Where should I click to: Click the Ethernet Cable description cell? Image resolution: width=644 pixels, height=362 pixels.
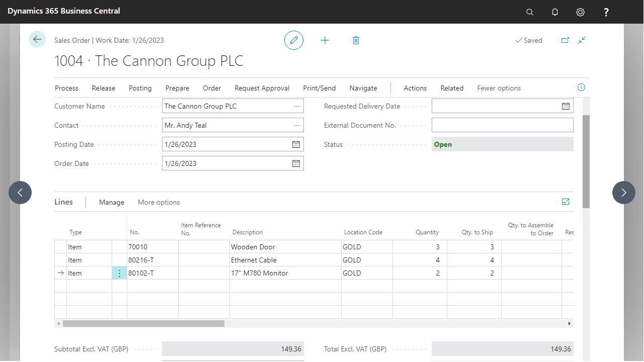point(285,260)
